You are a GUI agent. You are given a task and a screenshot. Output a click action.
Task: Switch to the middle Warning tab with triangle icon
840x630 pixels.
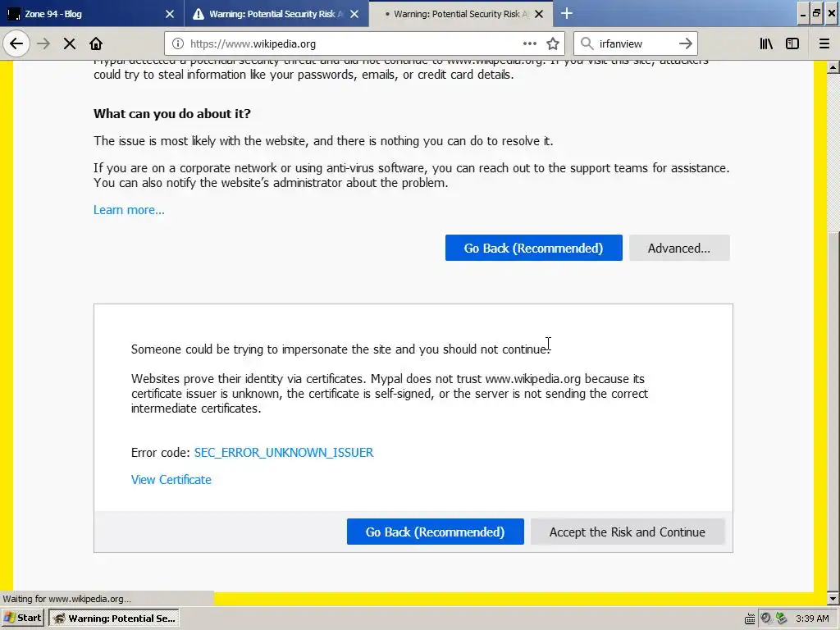click(276, 14)
